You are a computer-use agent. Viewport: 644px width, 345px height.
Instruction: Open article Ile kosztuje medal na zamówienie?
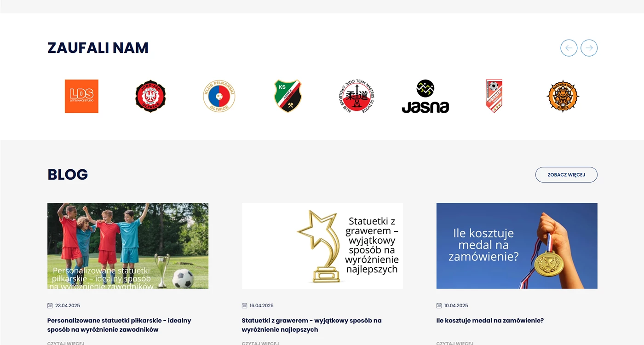coord(490,321)
